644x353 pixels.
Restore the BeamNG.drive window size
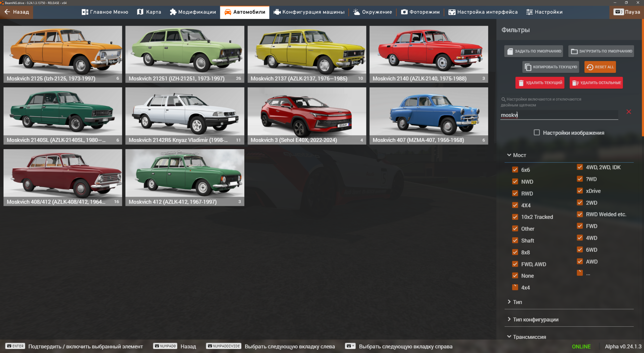point(626,3)
